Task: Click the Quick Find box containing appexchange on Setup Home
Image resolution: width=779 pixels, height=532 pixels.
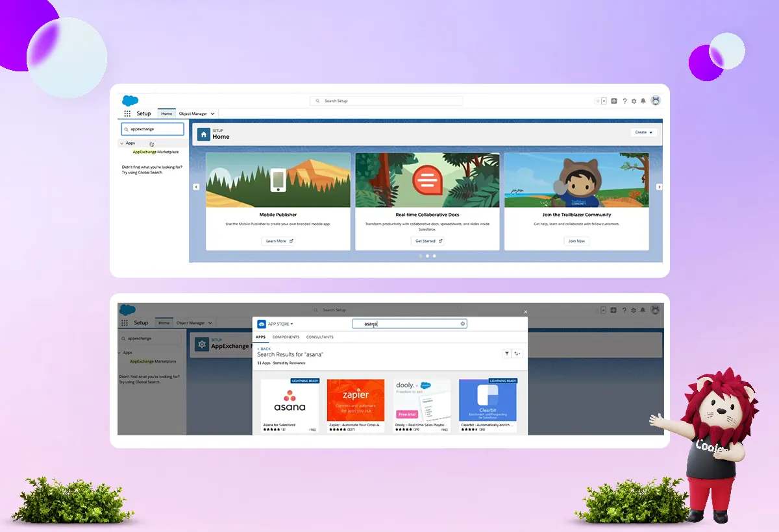Action: pos(153,129)
